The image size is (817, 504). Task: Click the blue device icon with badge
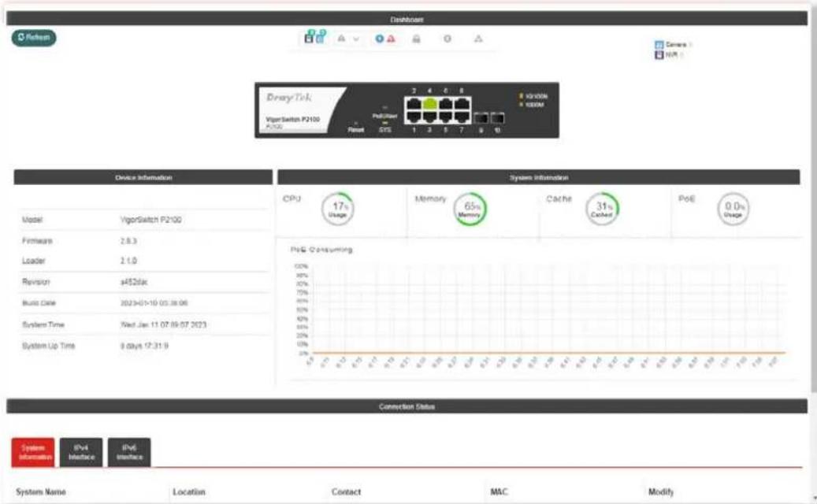(320, 37)
